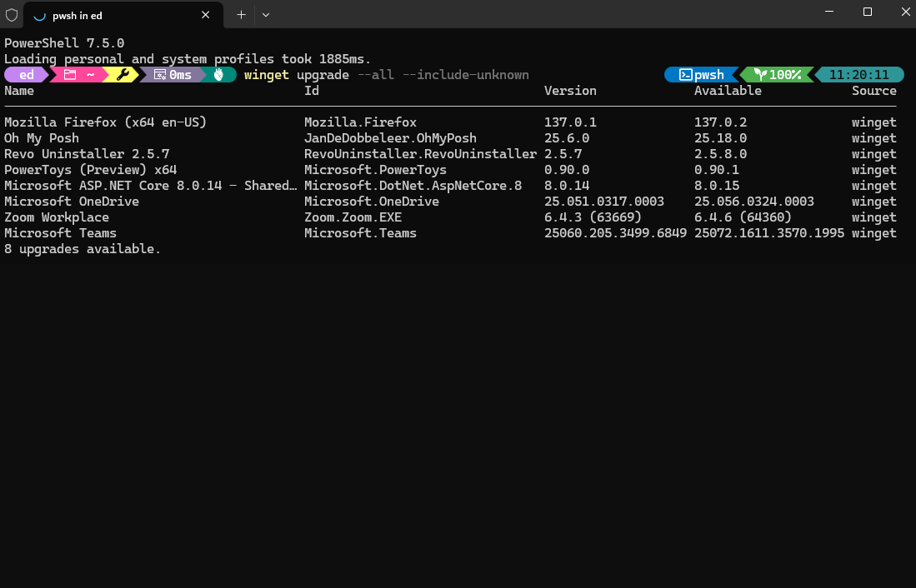Close the 'pwsh in ed' tab

pyautogui.click(x=205, y=15)
